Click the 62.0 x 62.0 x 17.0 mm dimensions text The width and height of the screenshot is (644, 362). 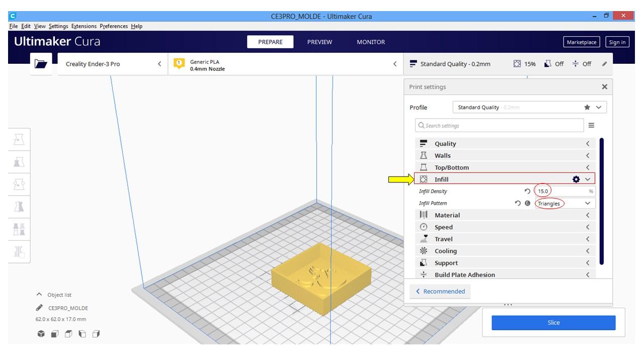coord(60,319)
